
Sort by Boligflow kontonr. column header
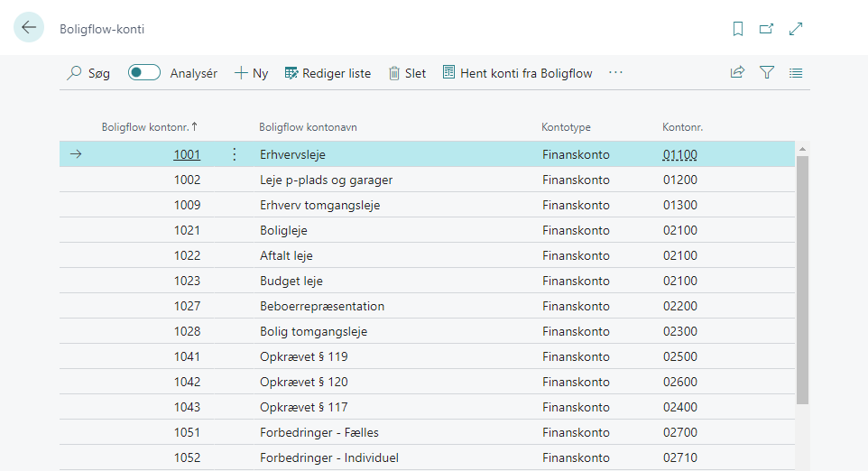(x=149, y=126)
